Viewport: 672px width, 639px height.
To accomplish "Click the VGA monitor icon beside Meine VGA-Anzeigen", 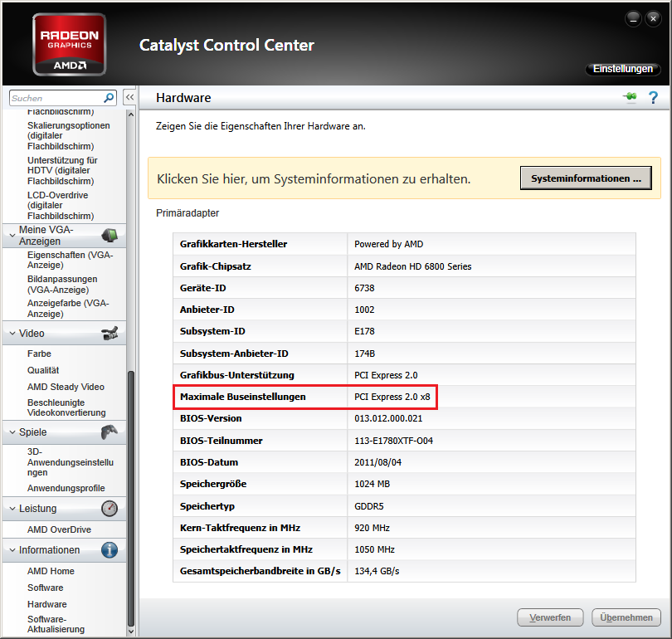I will click(x=110, y=236).
